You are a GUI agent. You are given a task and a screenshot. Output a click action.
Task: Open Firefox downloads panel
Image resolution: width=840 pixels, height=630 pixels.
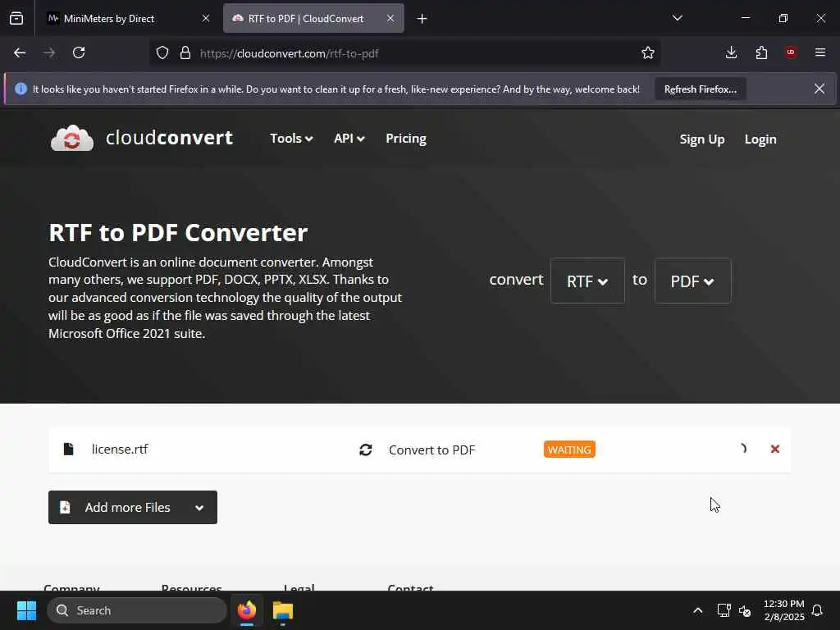pyautogui.click(x=731, y=52)
